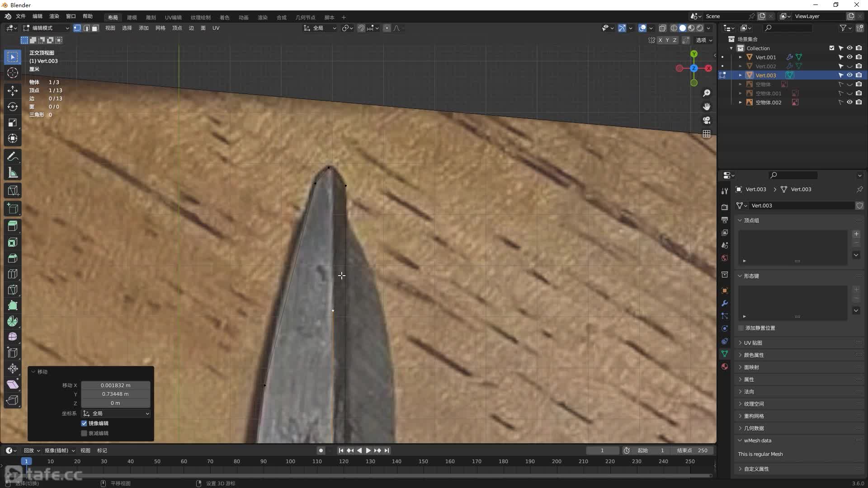Screen dimensions: 868x488
Task: Click the Move X value field
Action: coord(116,385)
